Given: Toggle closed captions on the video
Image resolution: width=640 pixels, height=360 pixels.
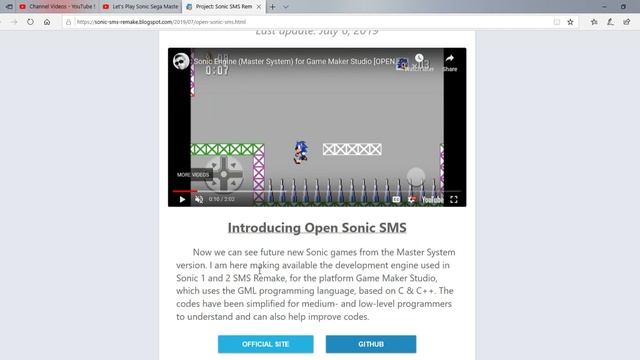Looking at the screenshot, I should coord(396,199).
